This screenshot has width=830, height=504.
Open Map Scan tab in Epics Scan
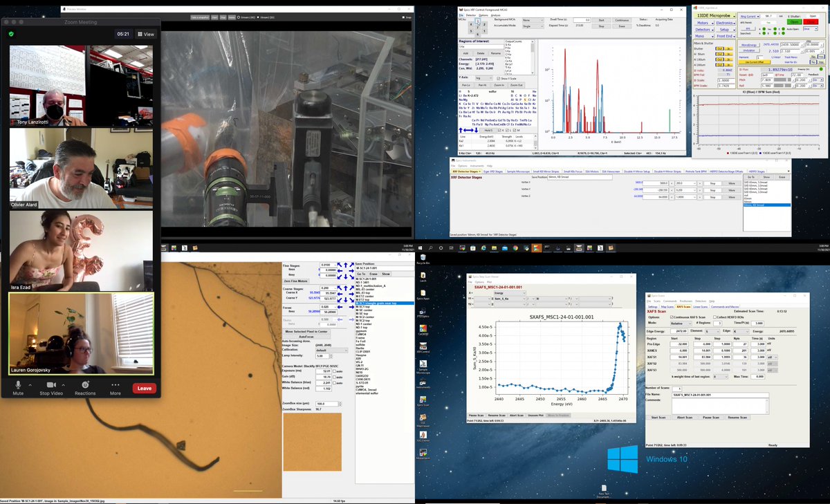667,307
